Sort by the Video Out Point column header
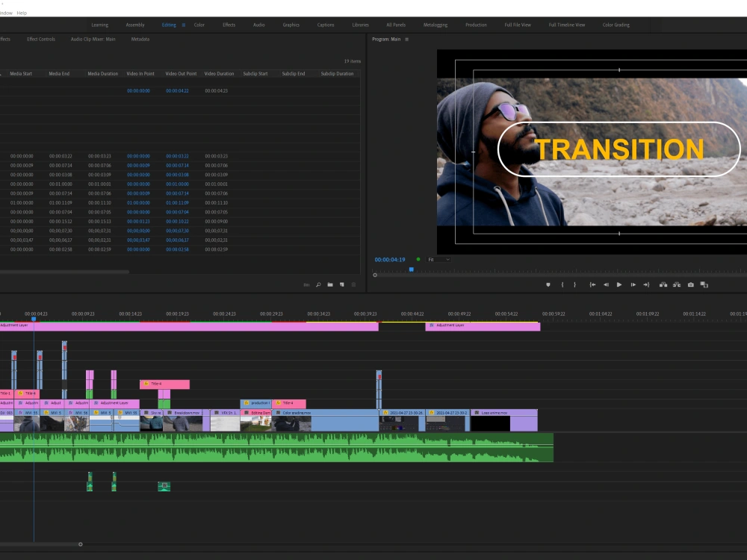The image size is (747, 560). click(x=181, y=74)
